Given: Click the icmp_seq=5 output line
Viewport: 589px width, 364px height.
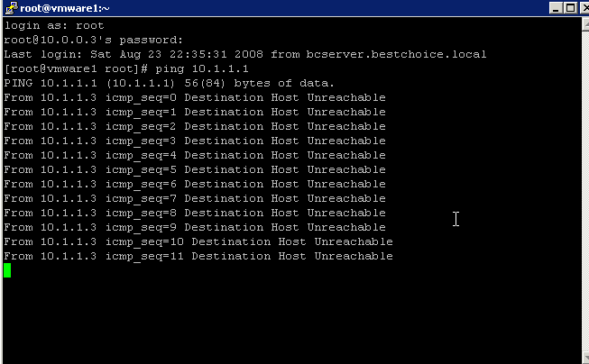Looking at the screenshot, I should 195,169.
